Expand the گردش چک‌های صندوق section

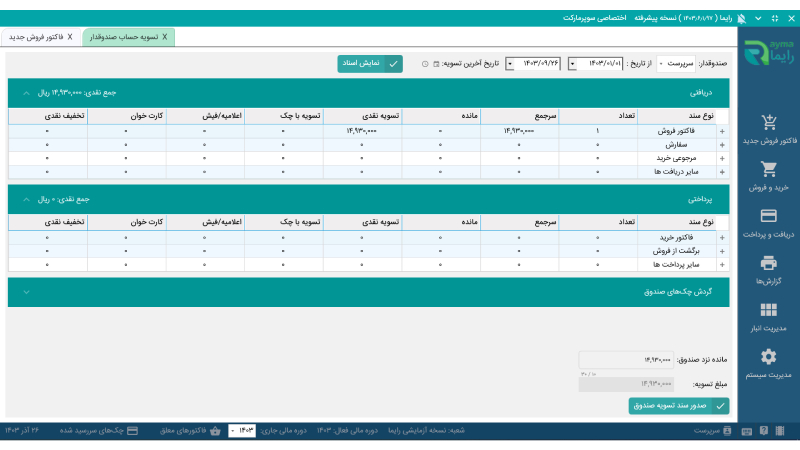tap(27, 292)
